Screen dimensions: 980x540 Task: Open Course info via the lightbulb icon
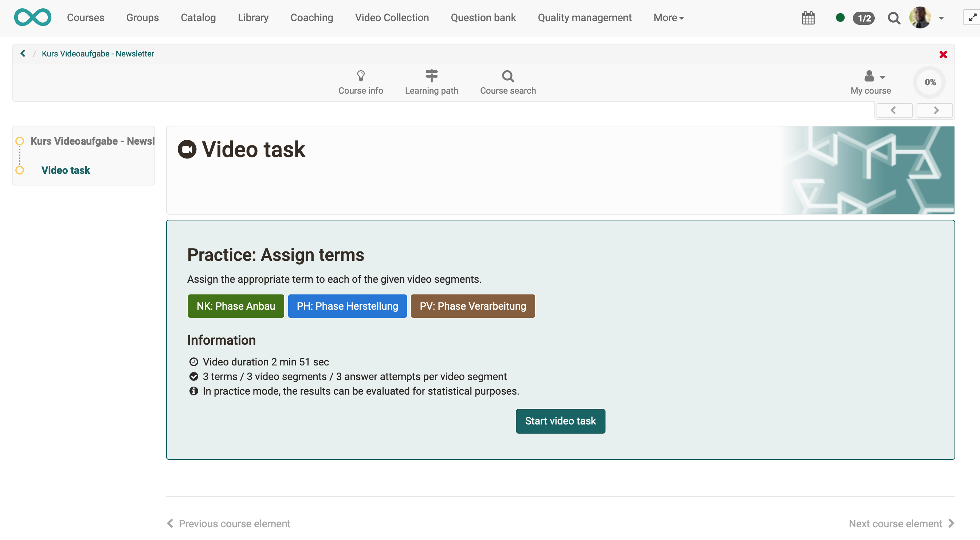click(361, 82)
